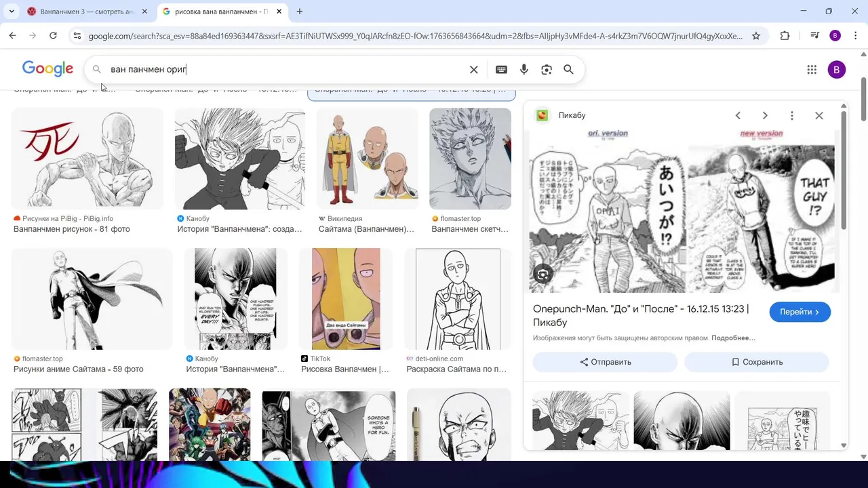Open the Рисунки аниме Сайтама - 59 фото result
Image resolution: width=868 pixels, height=488 pixels.
click(79, 369)
